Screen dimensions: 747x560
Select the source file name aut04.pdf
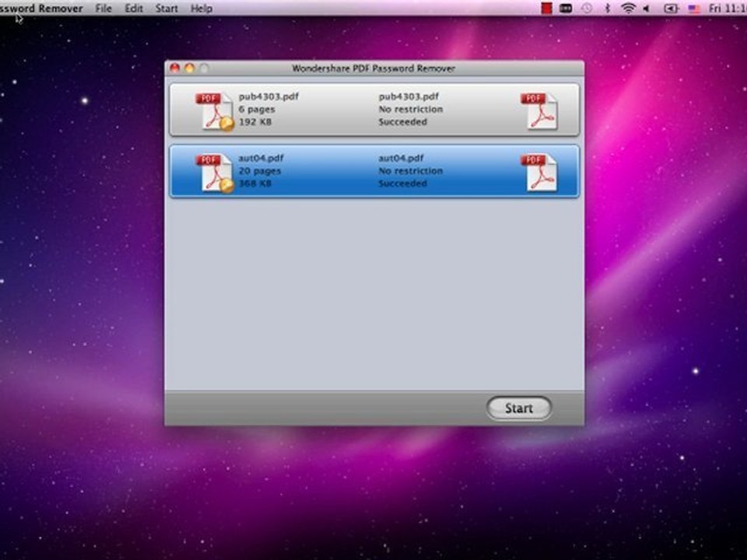pyautogui.click(x=261, y=158)
